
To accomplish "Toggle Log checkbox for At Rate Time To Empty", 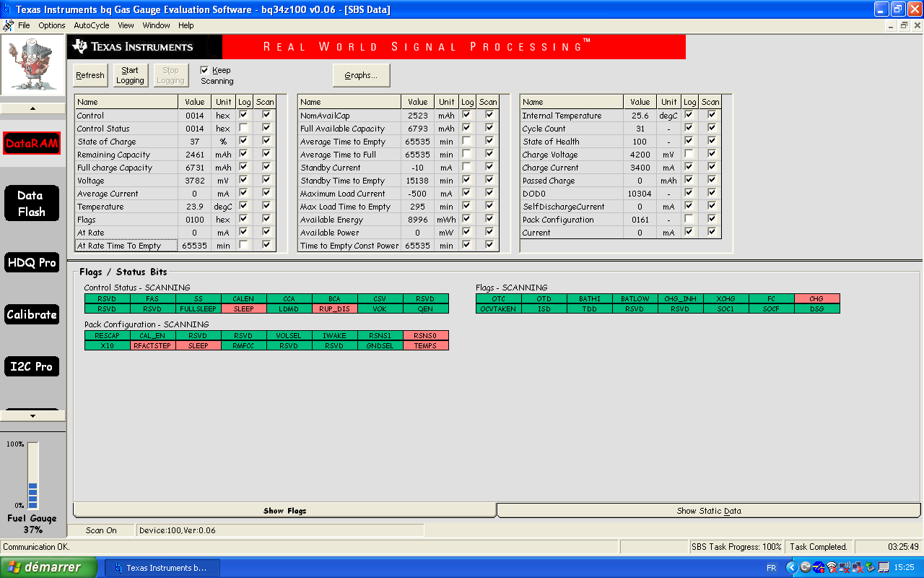I will tap(244, 245).
